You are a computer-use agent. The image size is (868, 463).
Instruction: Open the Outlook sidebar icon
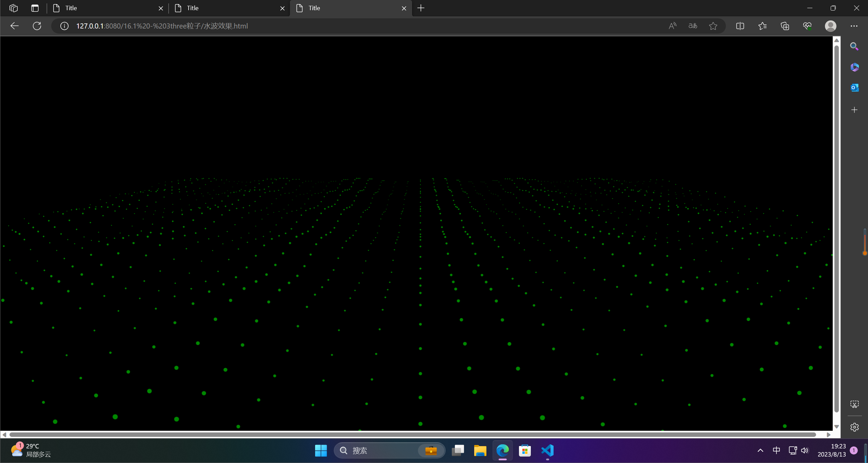[854, 88]
